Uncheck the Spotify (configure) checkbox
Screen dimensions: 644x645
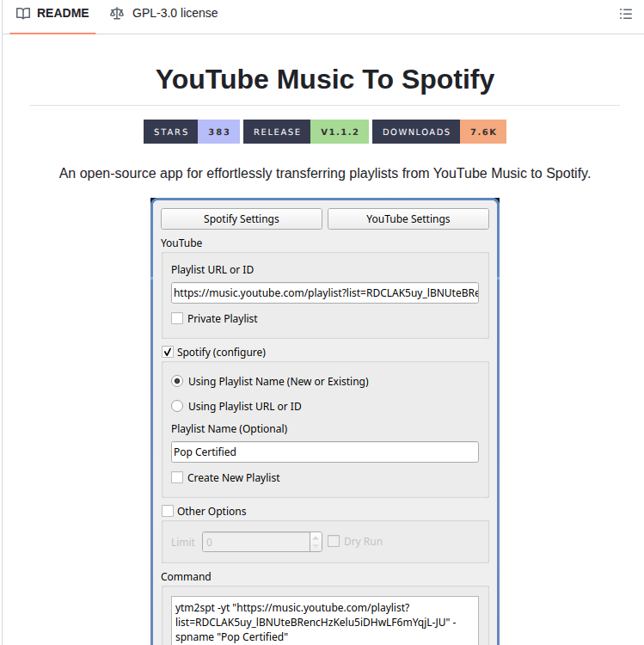(x=168, y=352)
